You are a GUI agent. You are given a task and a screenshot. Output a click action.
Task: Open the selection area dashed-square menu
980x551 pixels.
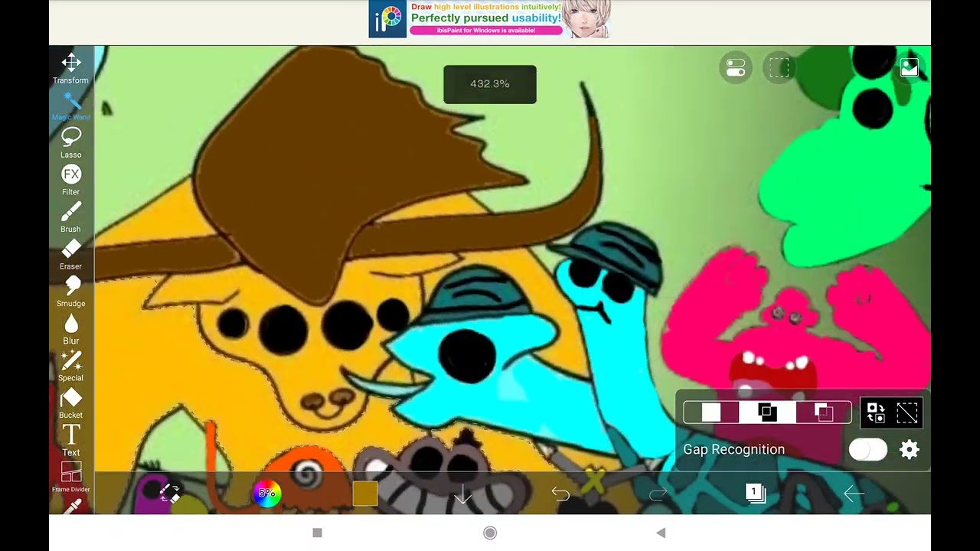tap(779, 68)
